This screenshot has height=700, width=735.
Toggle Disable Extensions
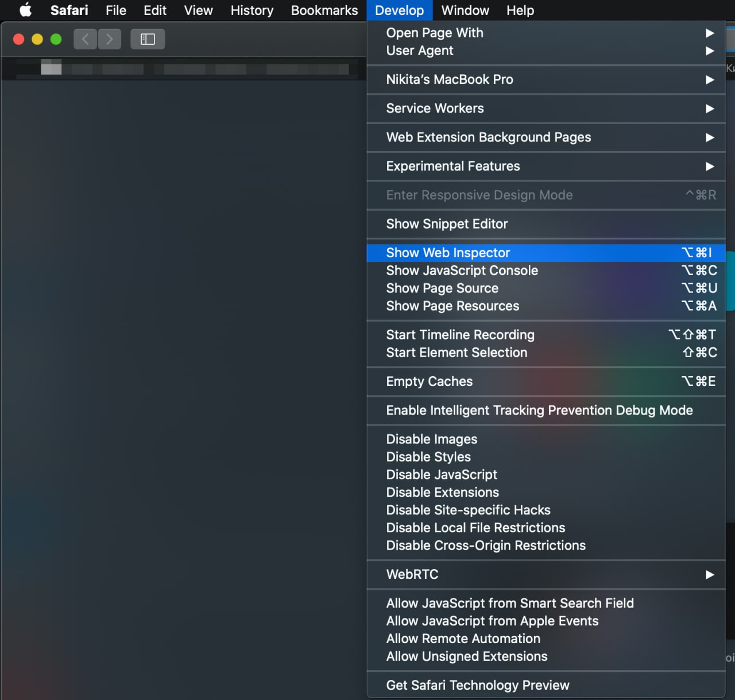[x=546, y=493]
